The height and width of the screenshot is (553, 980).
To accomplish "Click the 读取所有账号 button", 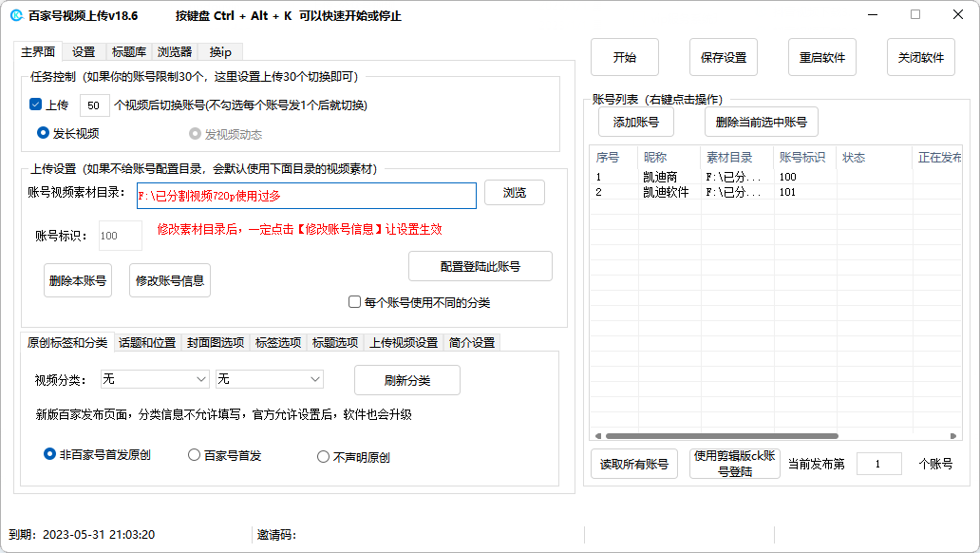I will tap(634, 465).
